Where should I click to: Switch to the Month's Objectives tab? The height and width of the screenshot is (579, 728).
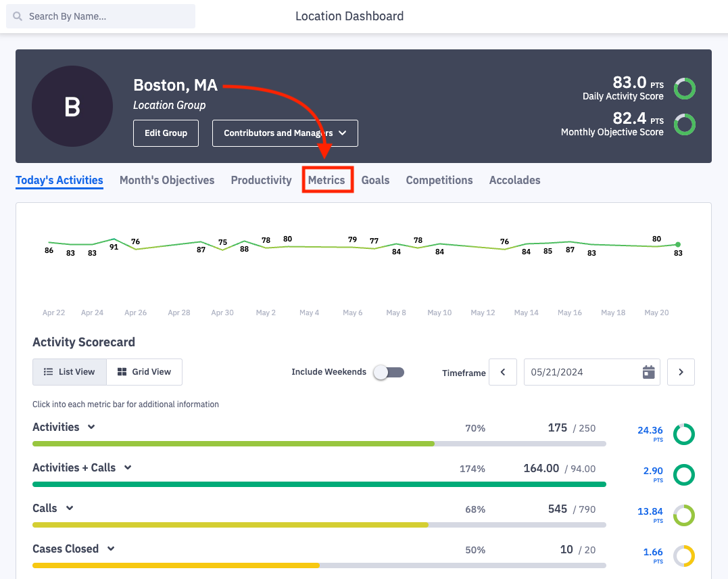pos(166,180)
